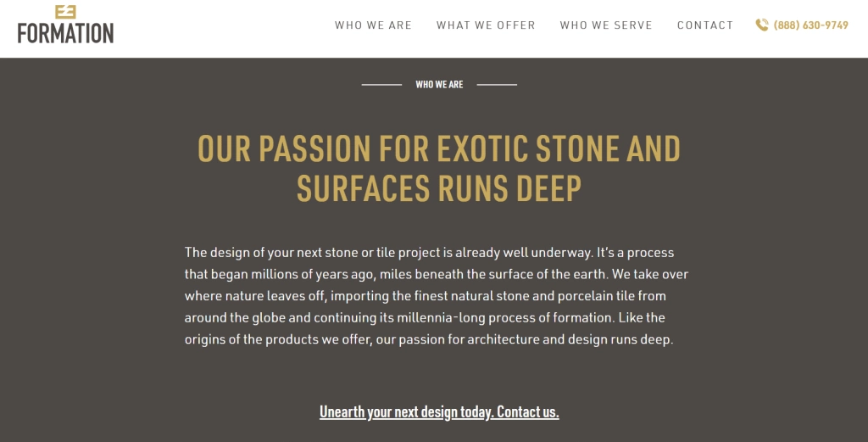Open the "Contact" navigation item
The image size is (868, 442).
point(705,25)
